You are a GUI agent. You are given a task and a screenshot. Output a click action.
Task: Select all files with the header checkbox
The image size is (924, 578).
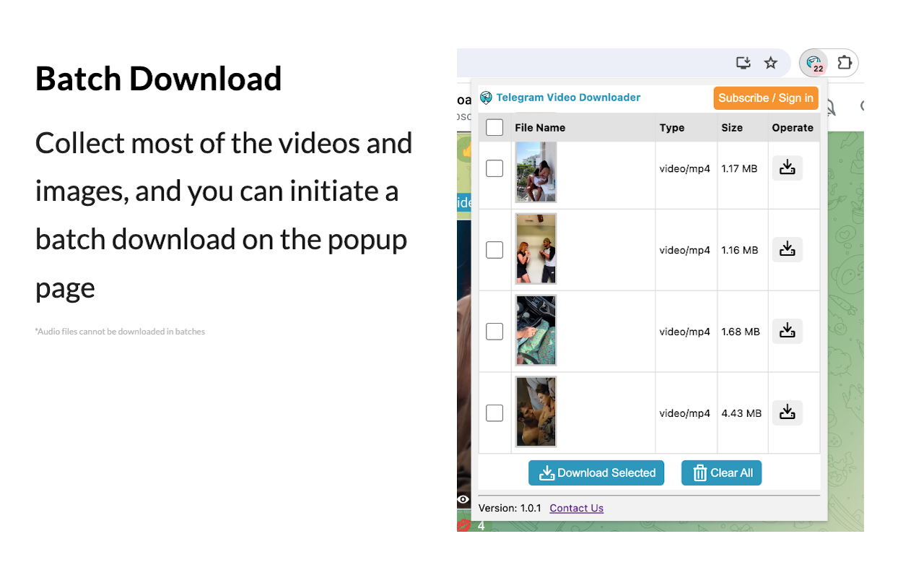[494, 127]
